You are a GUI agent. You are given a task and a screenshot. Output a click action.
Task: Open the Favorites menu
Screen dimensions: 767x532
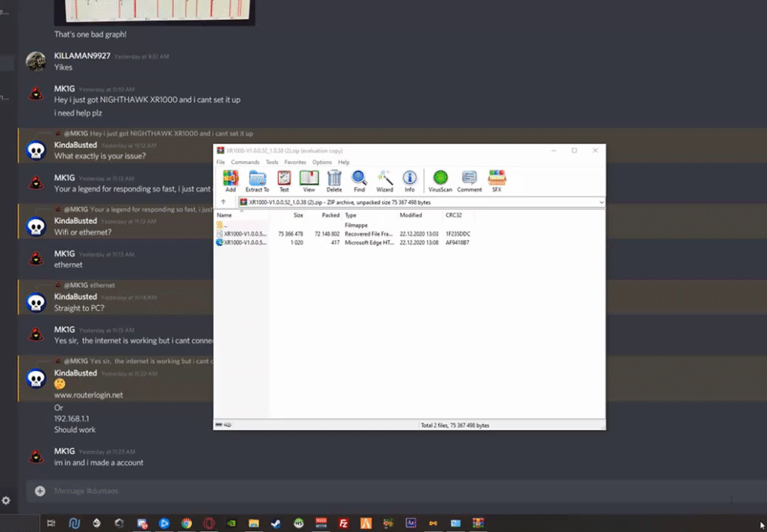pos(295,163)
